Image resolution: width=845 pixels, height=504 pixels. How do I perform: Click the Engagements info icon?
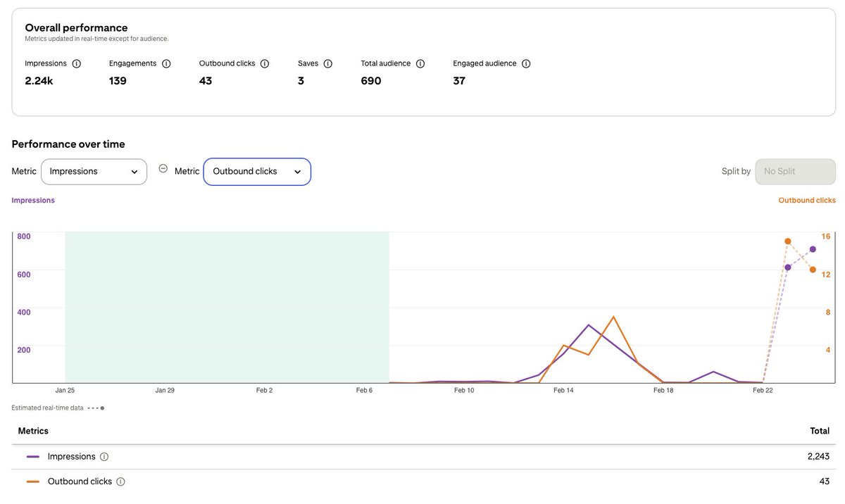166,63
